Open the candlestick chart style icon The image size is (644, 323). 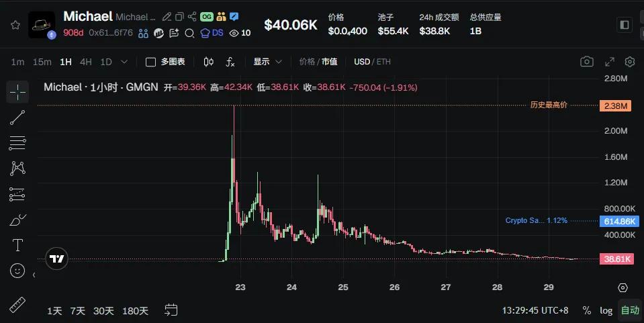point(208,62)
